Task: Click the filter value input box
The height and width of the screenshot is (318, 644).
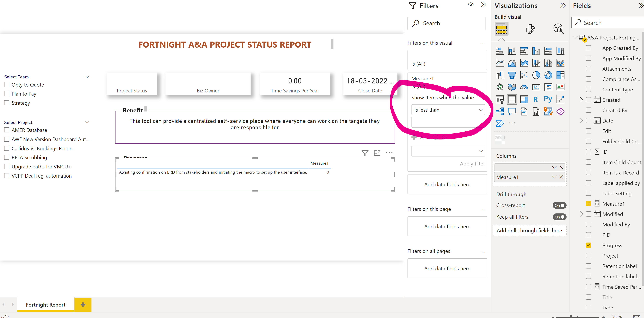Action: pyautogui.click(x=448, y=122)
